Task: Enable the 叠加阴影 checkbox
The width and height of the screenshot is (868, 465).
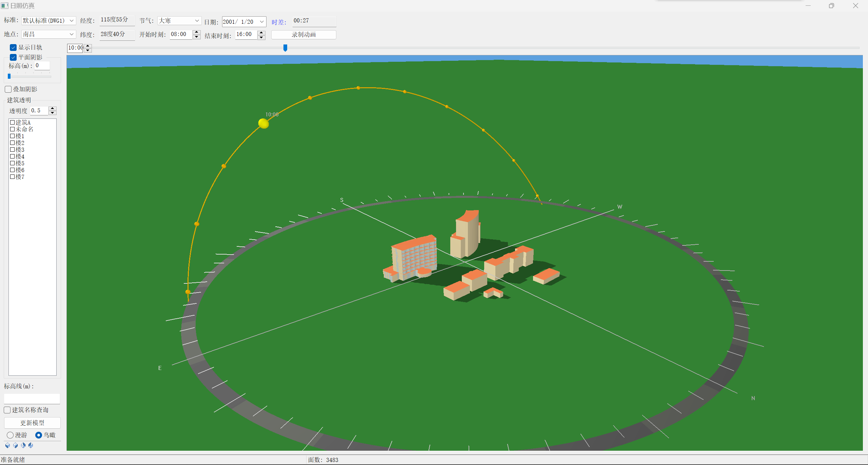Action: click(x=8, y=89)
